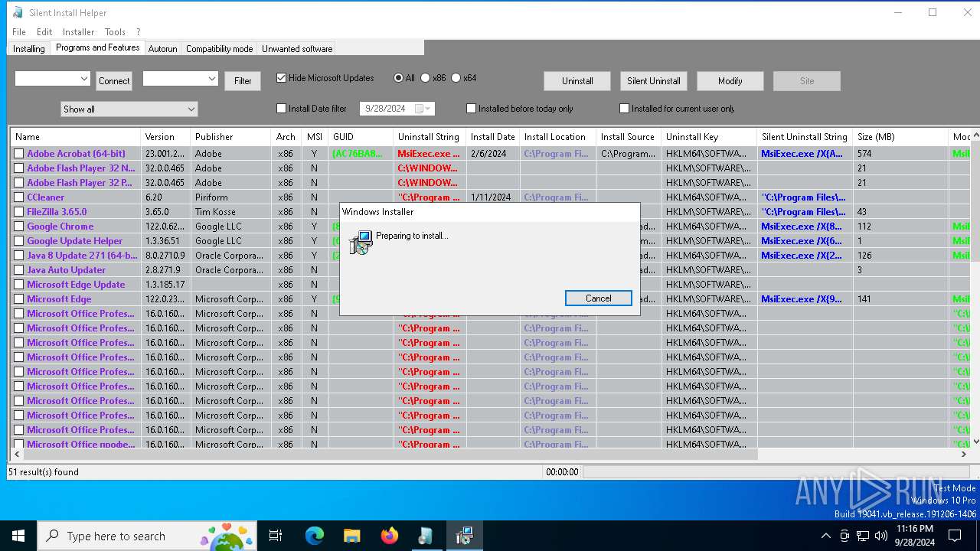The image size is (980, 551).
Task: Enable the Install Date filter checkbox
Action: (x=281, y=109)
